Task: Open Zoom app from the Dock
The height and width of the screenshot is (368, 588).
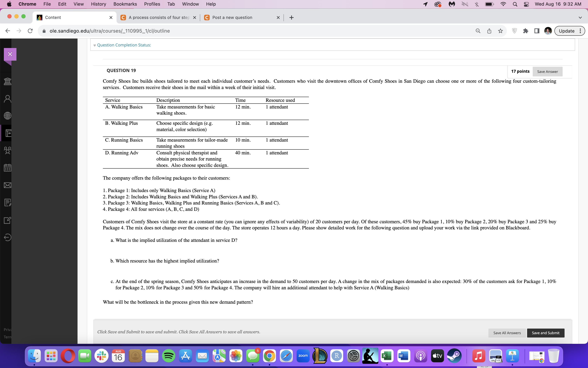Action: 303,356
